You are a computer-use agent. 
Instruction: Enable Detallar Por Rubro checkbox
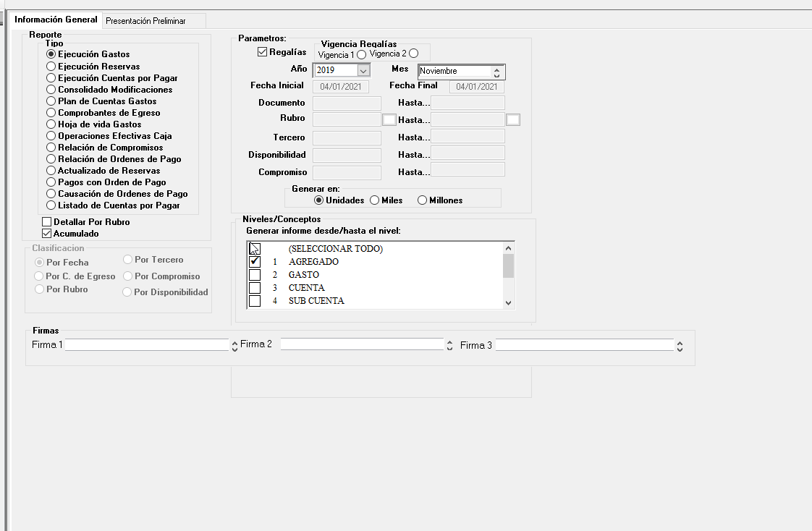pyautogui.click(x=47, y=222)
